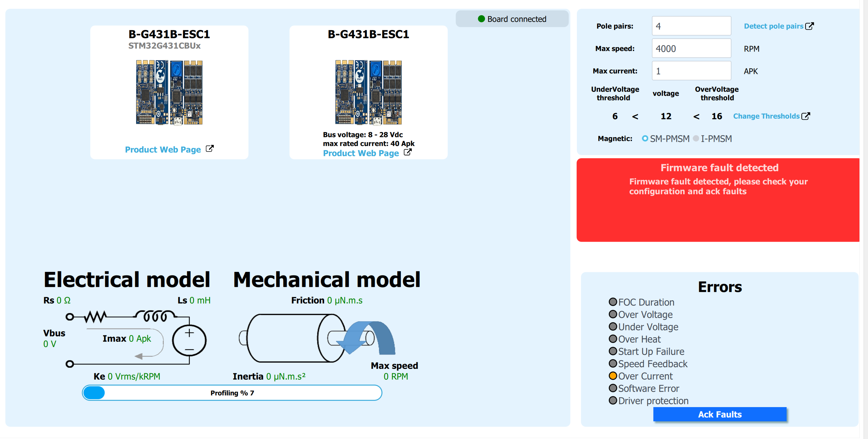868x439 pixels.
Task: Click the Speed Feedback error indicator
Action: click(x=613, y=363)
